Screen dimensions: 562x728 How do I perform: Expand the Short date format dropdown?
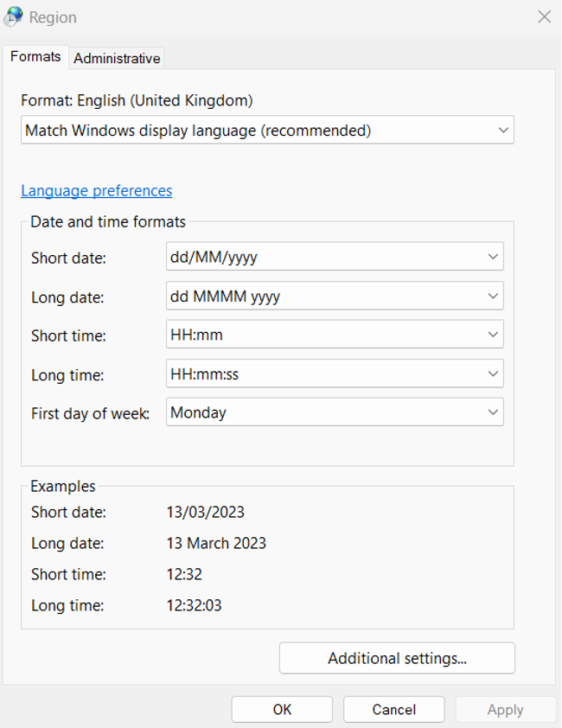click(335, 257)
